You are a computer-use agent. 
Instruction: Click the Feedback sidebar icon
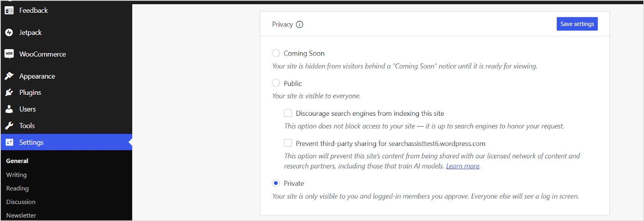9,10
